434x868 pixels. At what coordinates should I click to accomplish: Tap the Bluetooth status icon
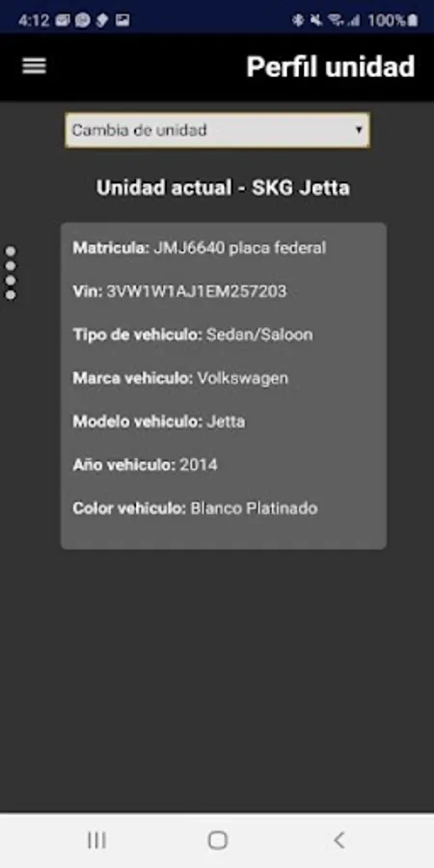click(x=298, y=21)
